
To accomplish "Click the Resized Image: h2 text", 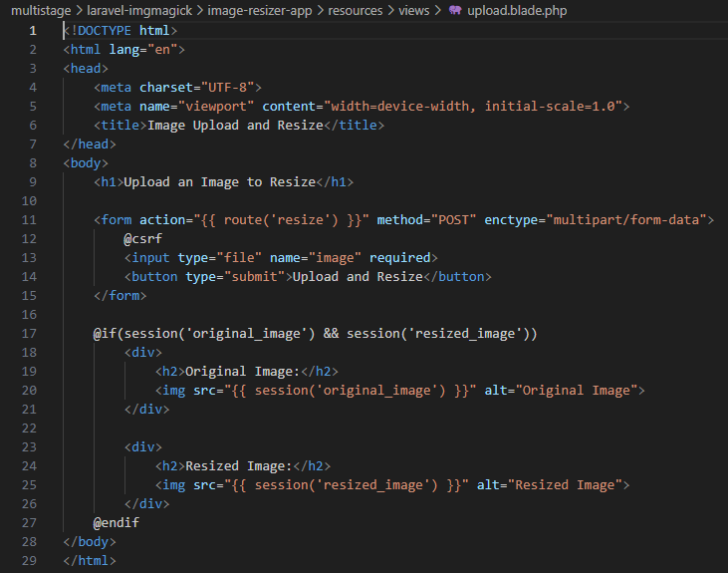I will pyautogui.click(x=238, y=466).
